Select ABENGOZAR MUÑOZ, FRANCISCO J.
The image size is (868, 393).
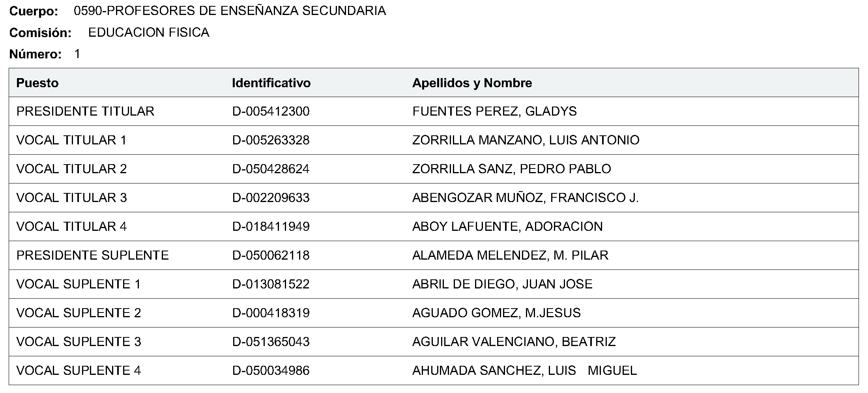525,198
